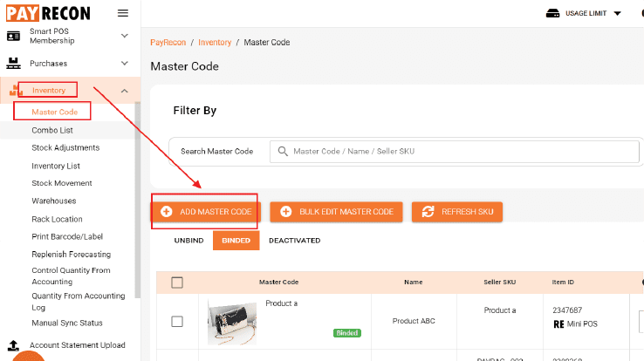Select Smart POS Membership sidebar section

(x=52, y=36)
